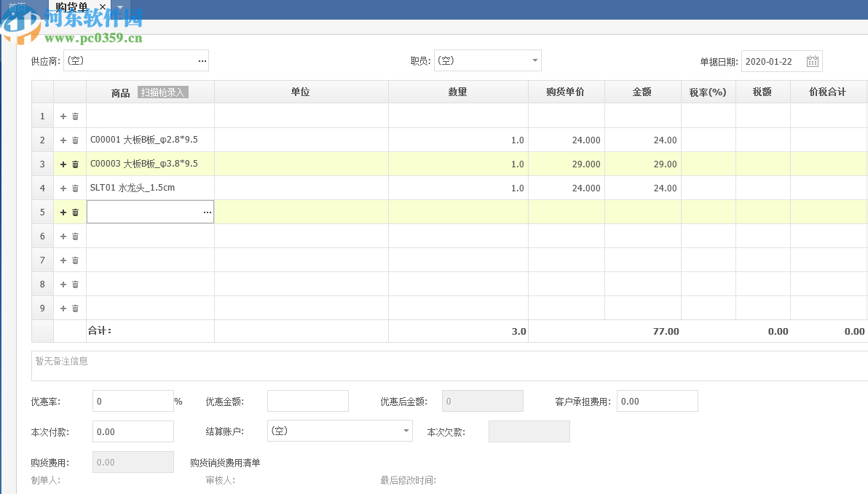868x494 pixels.
Task: Remove the C00003 row using its trash icon
Action: 75,164
